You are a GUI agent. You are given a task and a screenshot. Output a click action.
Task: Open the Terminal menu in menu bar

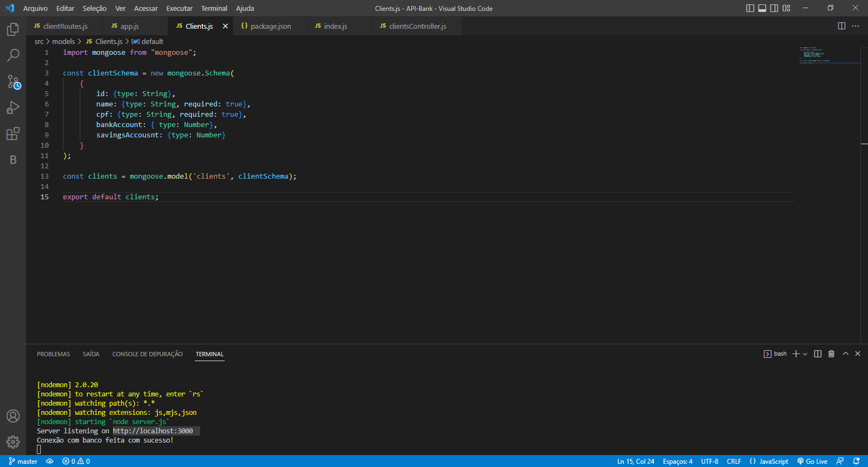[x=214, y=8]
